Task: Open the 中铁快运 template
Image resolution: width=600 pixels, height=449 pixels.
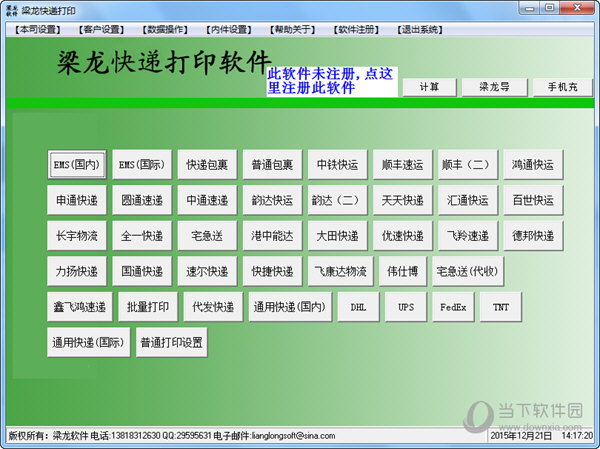Action: [x=338, y=165]
